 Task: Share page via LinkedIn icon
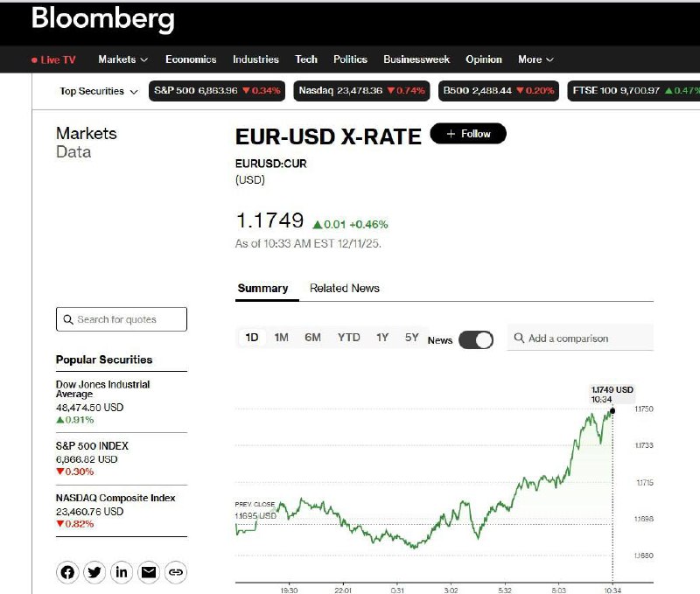122,573
